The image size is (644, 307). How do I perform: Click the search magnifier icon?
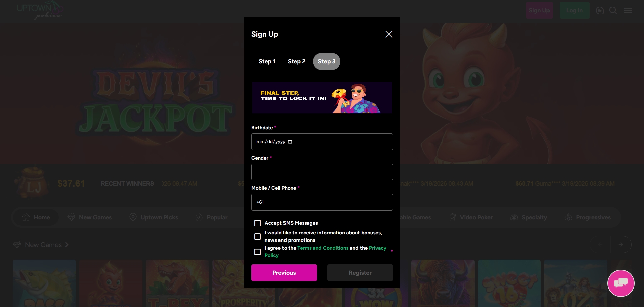pos(613,10)
